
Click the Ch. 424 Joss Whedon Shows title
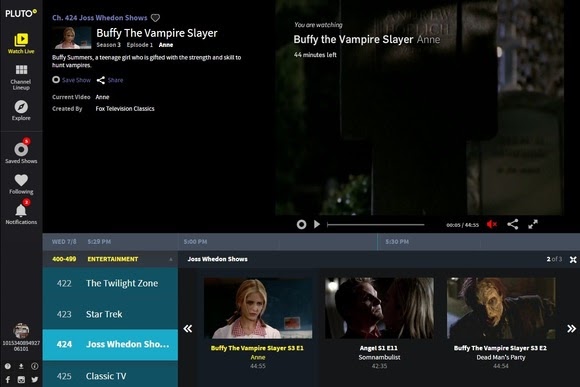(100, 18)
